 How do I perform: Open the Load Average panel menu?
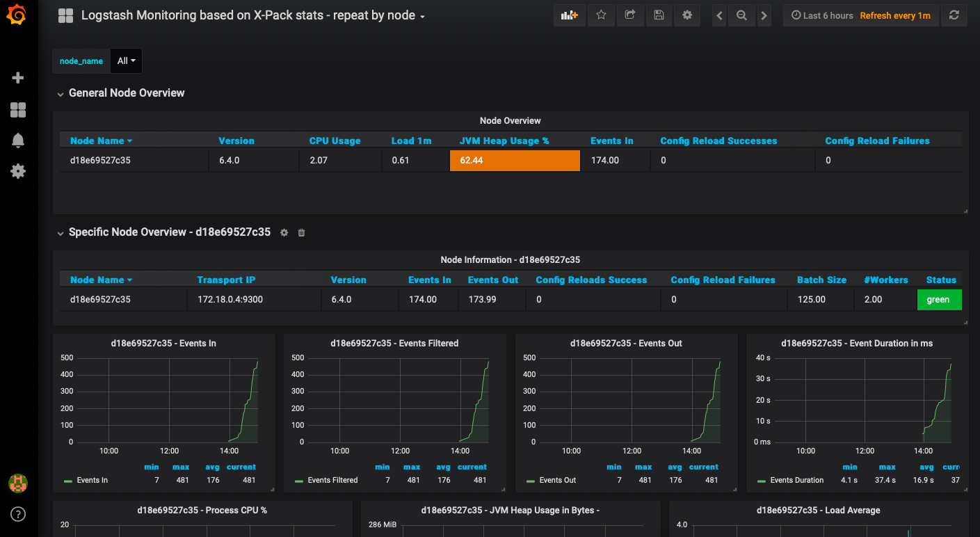point(819,510)
